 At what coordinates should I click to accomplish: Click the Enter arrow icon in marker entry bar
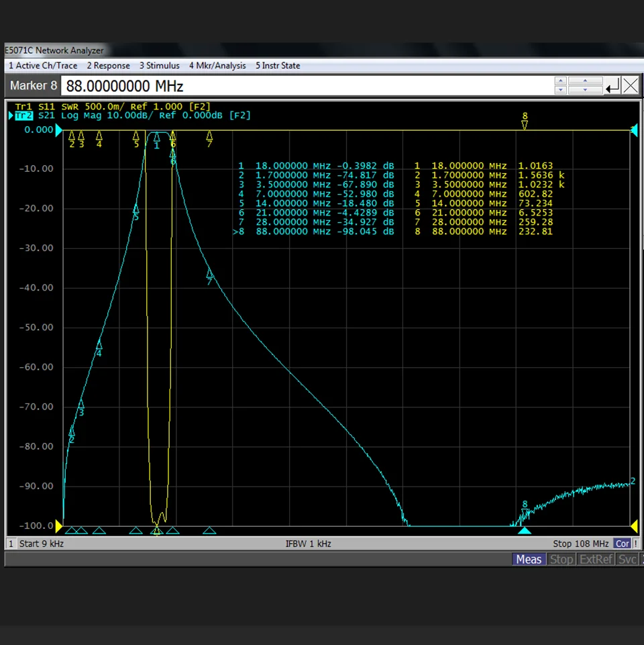(612, 86)
